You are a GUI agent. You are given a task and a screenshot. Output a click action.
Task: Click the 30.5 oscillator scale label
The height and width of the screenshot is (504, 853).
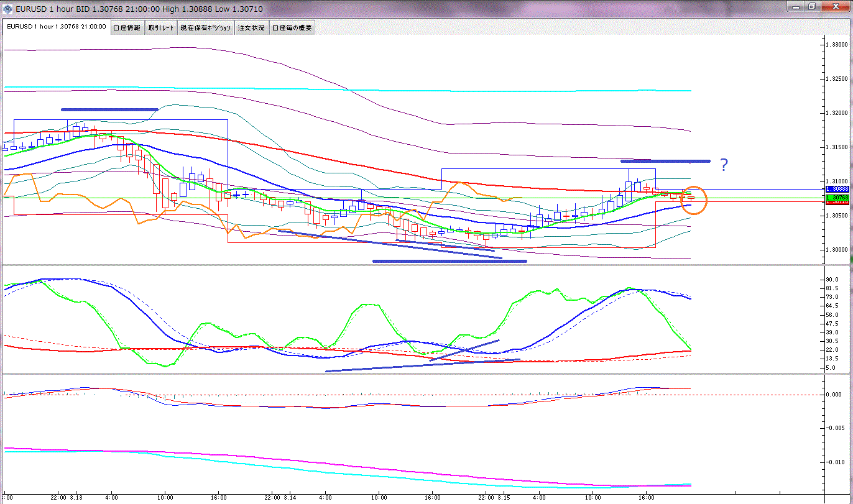pyautogui.click(x=833, y=341)
